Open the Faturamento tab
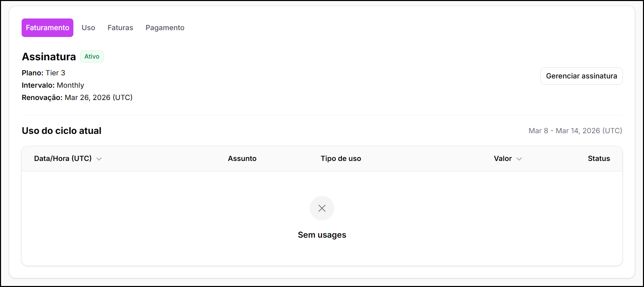 click(47, 28)
